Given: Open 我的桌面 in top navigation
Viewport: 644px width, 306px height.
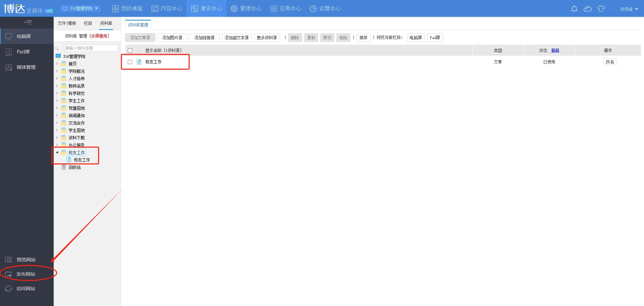Looking at the screenshot, I should click(x=127, y=8).
